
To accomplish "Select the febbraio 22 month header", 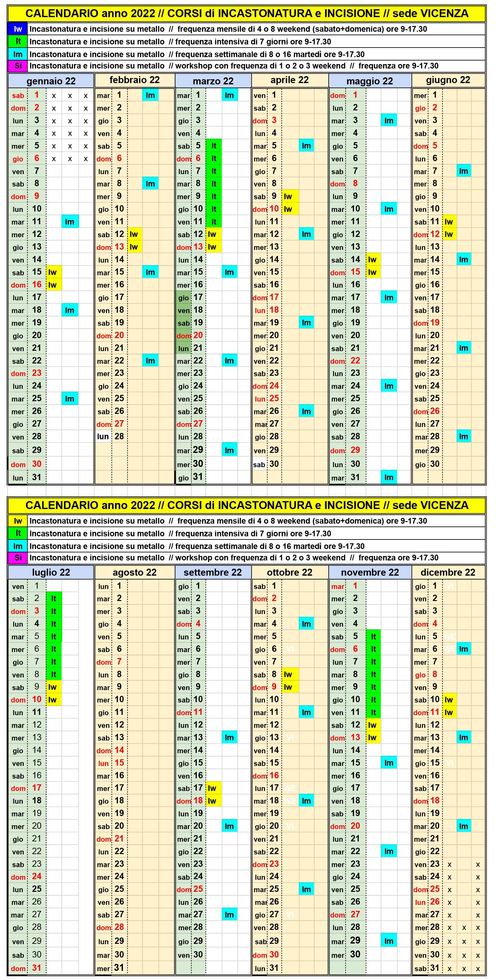I will [135, 80].
